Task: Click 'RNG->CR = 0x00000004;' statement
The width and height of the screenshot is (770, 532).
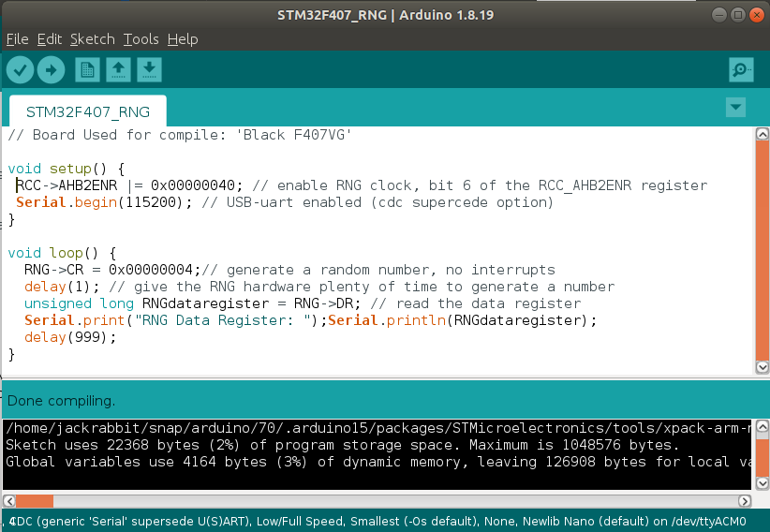Action: (x=113, y=270)
